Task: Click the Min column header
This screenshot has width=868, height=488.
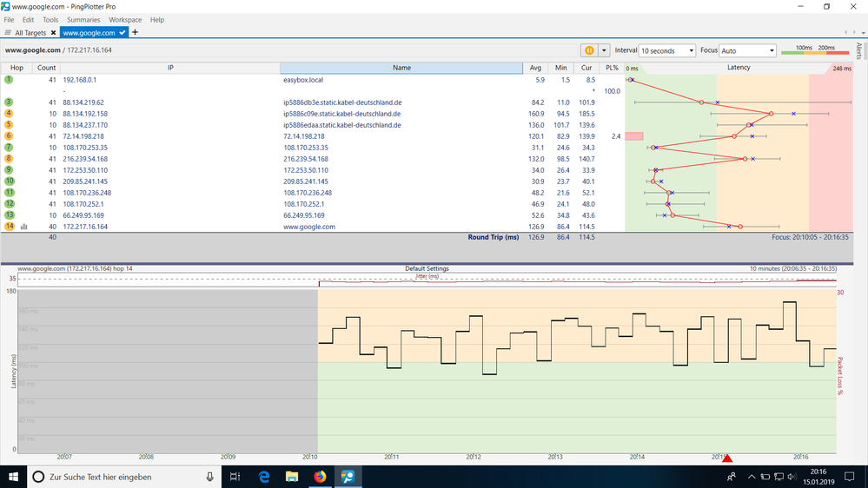Action: pos(560,68)
